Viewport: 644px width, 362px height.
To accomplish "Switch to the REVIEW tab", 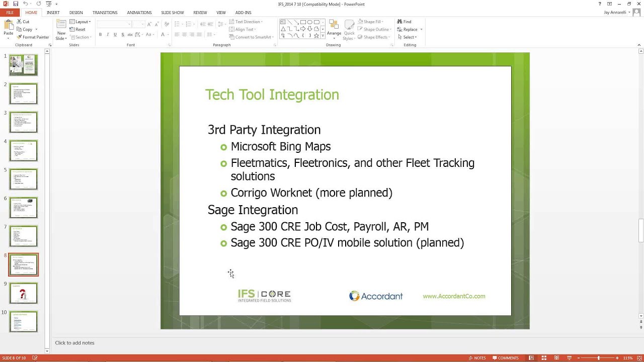I will [x=200, y=13].
